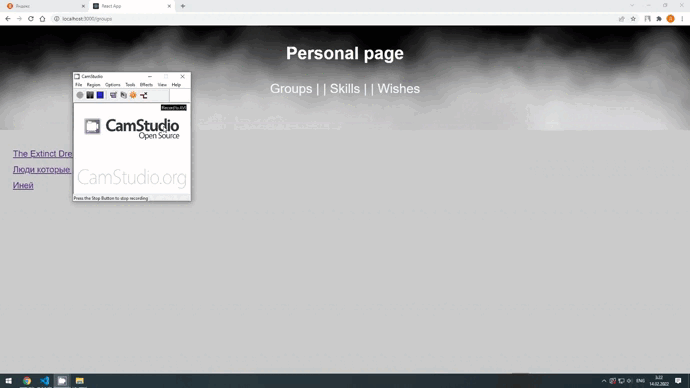Close the CamStudio window

pyautogui.click(x=183, y=77)
